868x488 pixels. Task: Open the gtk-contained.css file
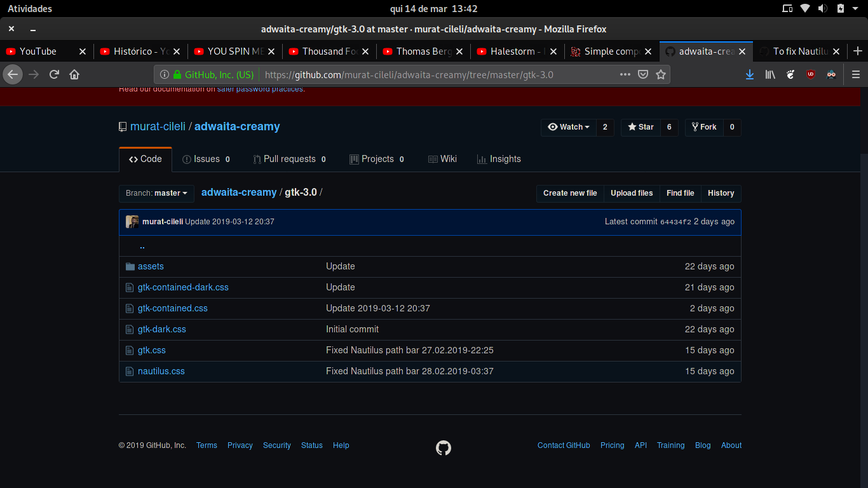click(x=173, y=308)
